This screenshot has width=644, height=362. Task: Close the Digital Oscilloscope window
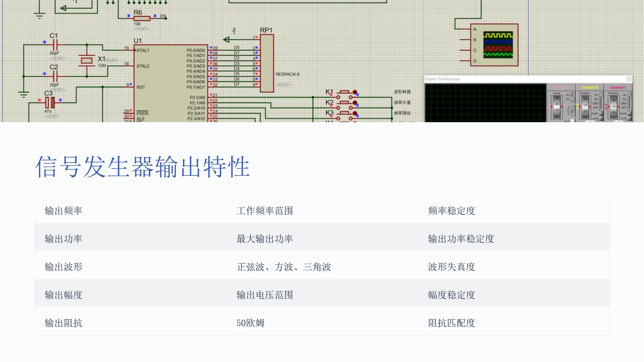point(629,79)
